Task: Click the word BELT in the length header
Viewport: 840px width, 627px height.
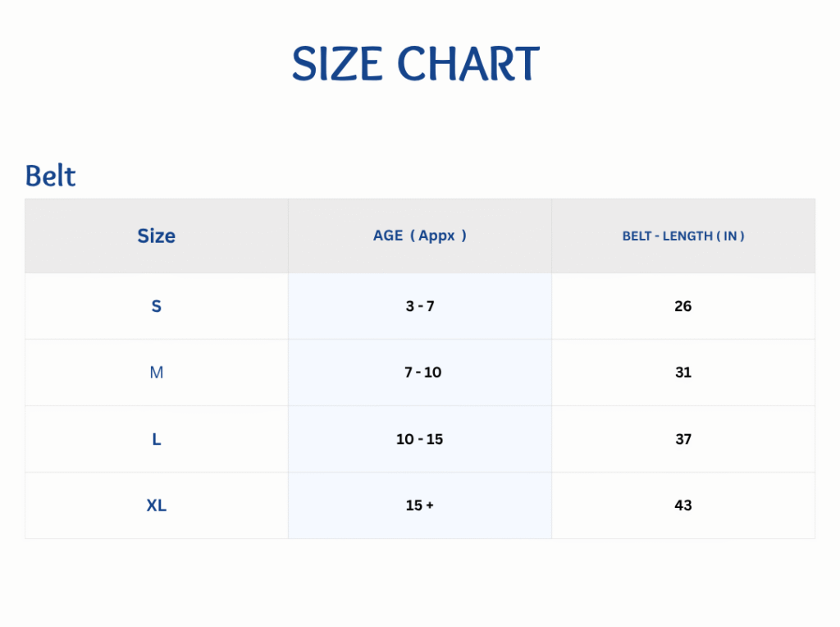Action: tap(637, 236)
